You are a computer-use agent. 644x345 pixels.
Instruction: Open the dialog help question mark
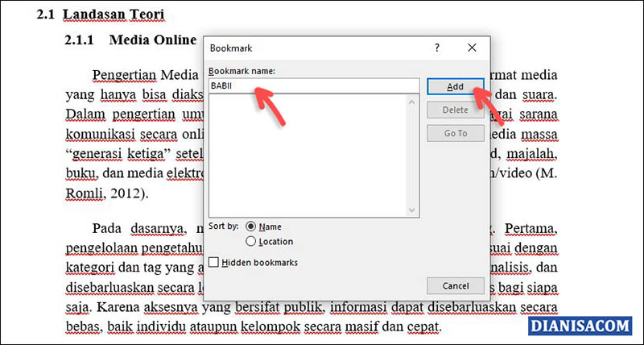click(437, 48)
